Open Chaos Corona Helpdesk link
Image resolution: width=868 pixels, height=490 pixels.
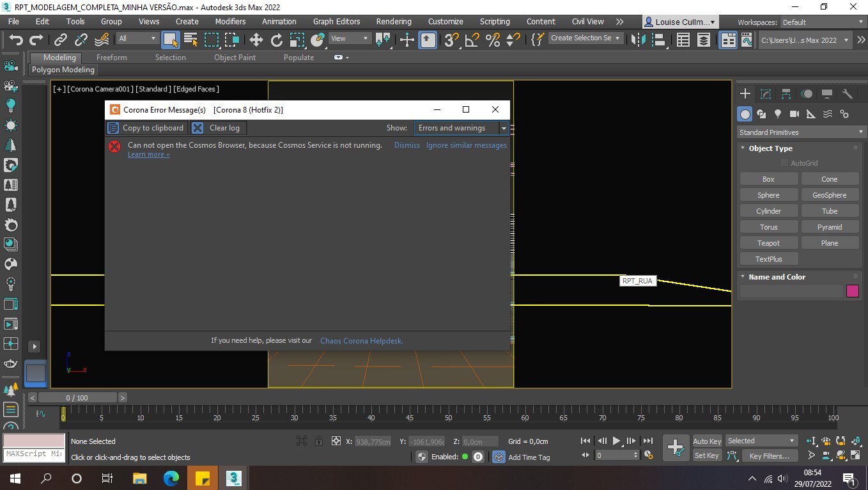(362, 341)
